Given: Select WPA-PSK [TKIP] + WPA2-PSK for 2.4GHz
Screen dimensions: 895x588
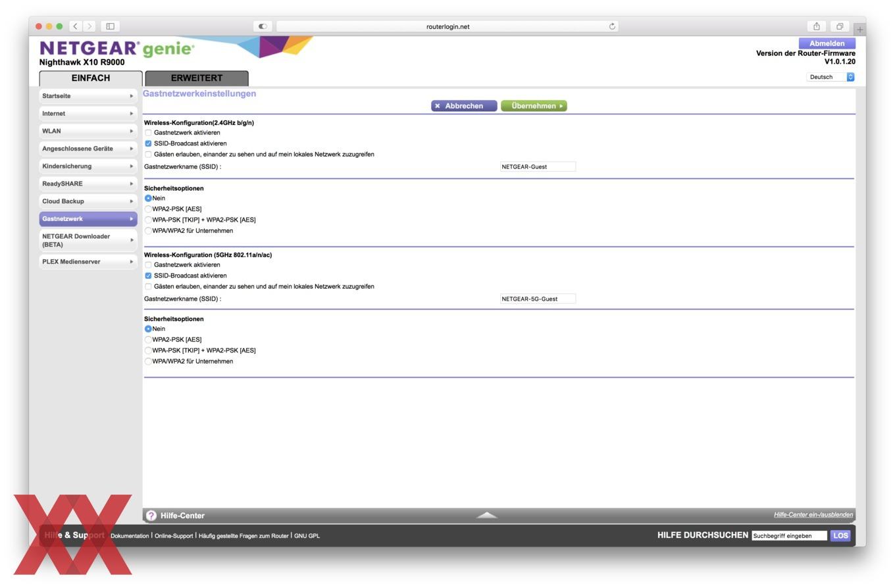Looking at the screenshot, I should [148, 220].
